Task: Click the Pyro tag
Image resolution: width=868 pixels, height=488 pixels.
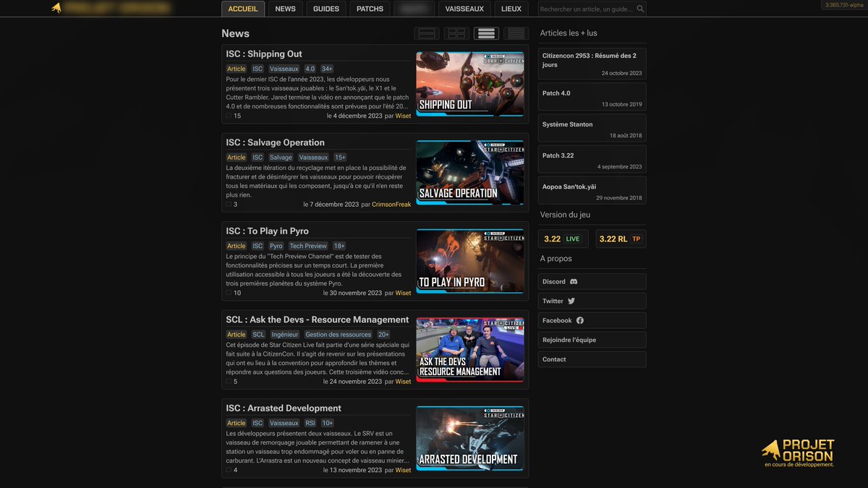Action: click(276, 246)
